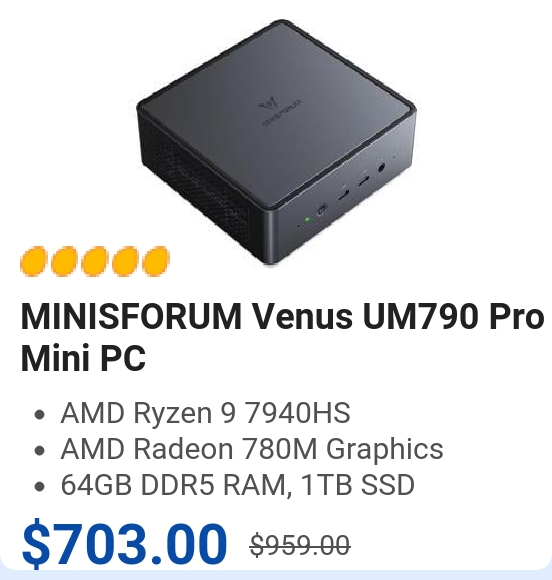Viewport: 552px width, 580px height.
Task: Click the AMD Ryzen 9 7940HS spec line
Action: coord(205,412)
